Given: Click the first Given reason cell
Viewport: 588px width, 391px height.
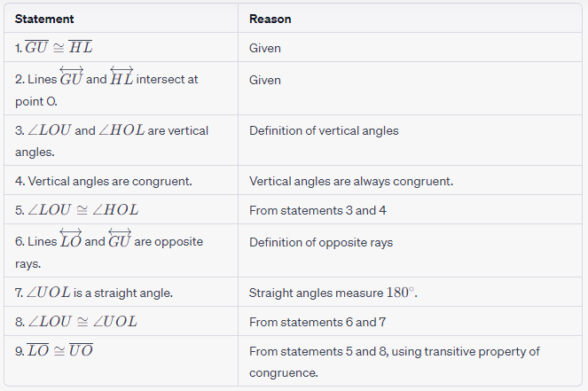Looking at the screenshot, I should pos(265,49).
